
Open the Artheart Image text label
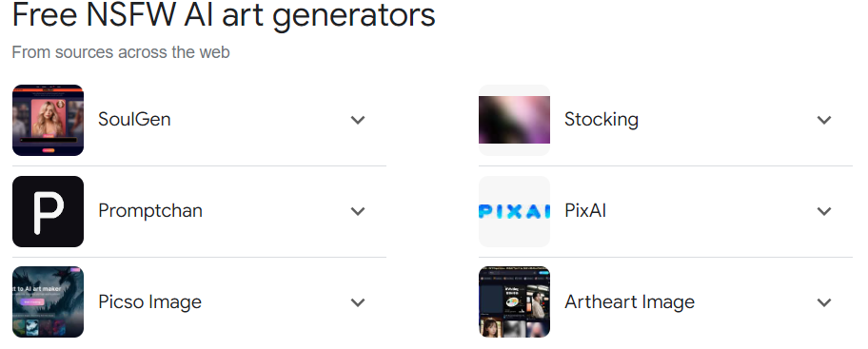click(x=629, y=302)
